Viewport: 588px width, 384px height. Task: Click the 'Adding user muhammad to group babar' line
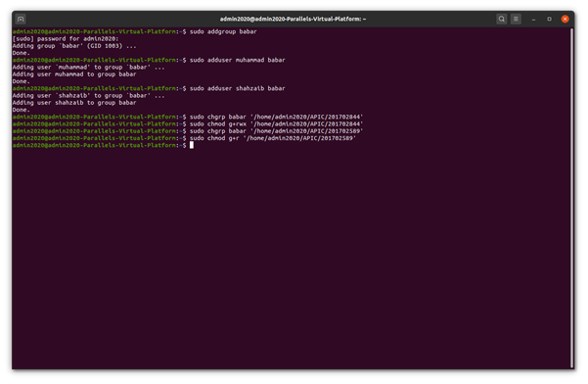point(74,74)
